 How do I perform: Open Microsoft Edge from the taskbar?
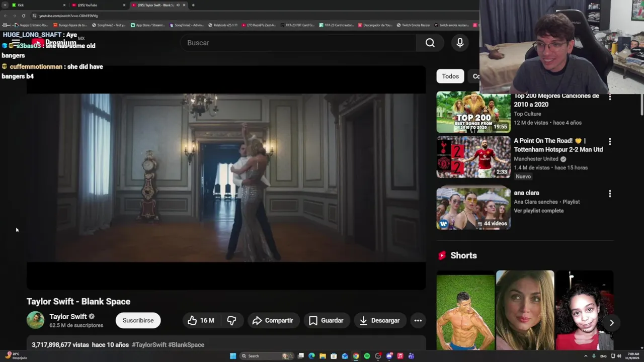[311, 356]
